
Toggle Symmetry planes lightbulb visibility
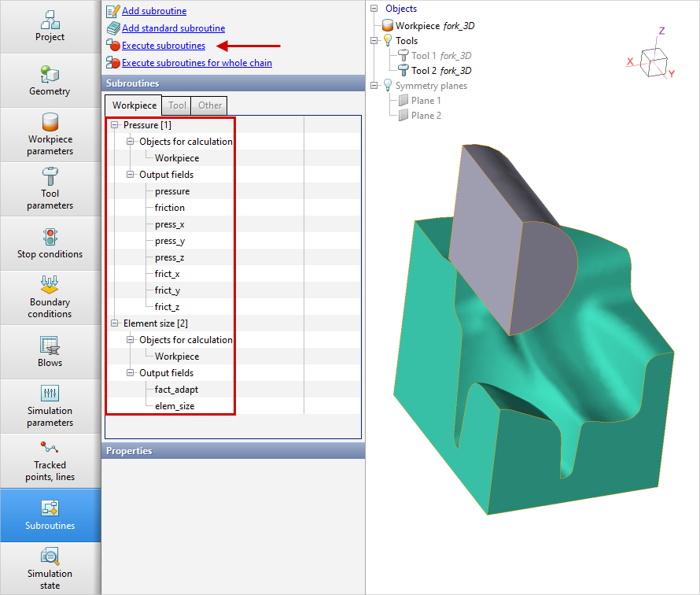point(387,86)
